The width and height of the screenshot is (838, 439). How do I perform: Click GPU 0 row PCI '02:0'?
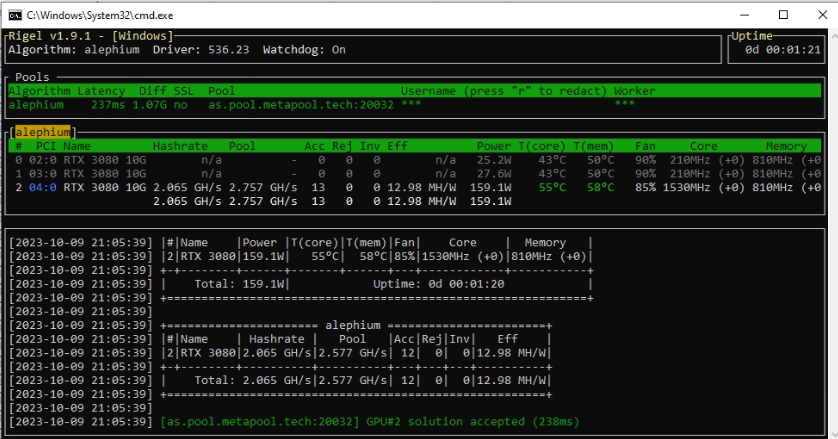43,160
